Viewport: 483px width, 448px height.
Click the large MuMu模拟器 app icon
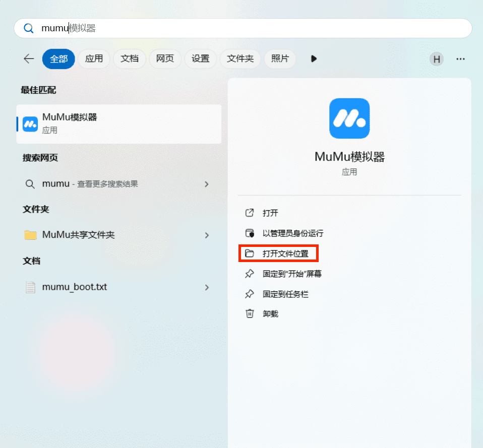pos(349,118)
